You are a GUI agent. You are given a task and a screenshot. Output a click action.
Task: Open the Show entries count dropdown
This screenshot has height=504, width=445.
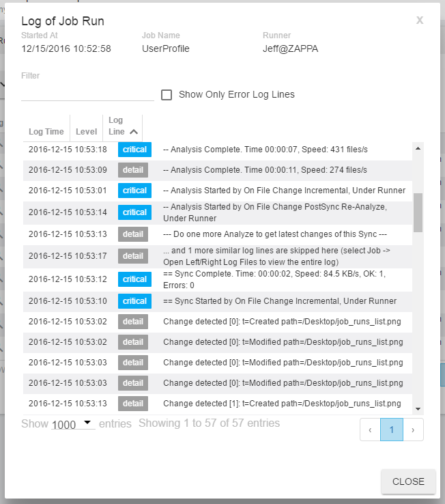point(73,424)
